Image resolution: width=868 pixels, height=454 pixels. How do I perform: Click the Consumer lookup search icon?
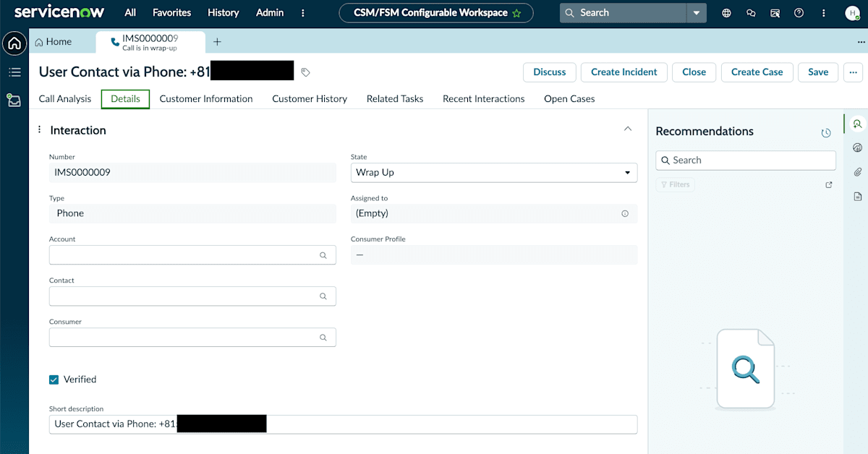tap(323, 338)
